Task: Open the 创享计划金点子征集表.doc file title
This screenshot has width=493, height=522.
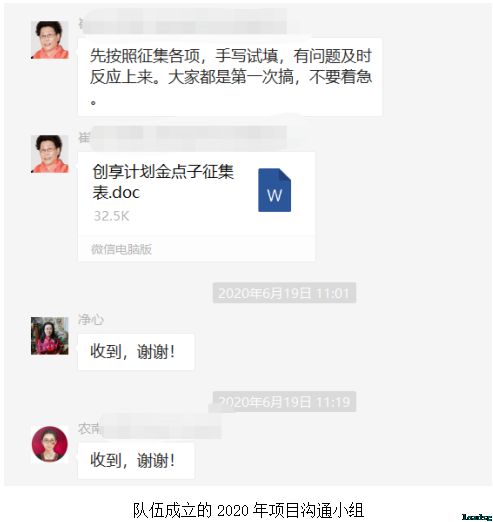Action: [163, 182]
